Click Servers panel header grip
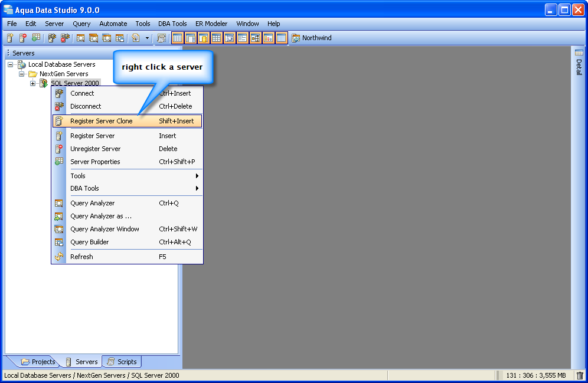Image resolution: width=588 pixels, height=383 pixels. point(8,53)
